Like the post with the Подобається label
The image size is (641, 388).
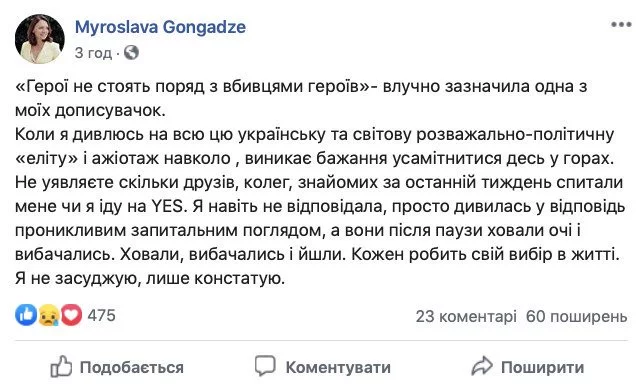(x=132, y=367)
